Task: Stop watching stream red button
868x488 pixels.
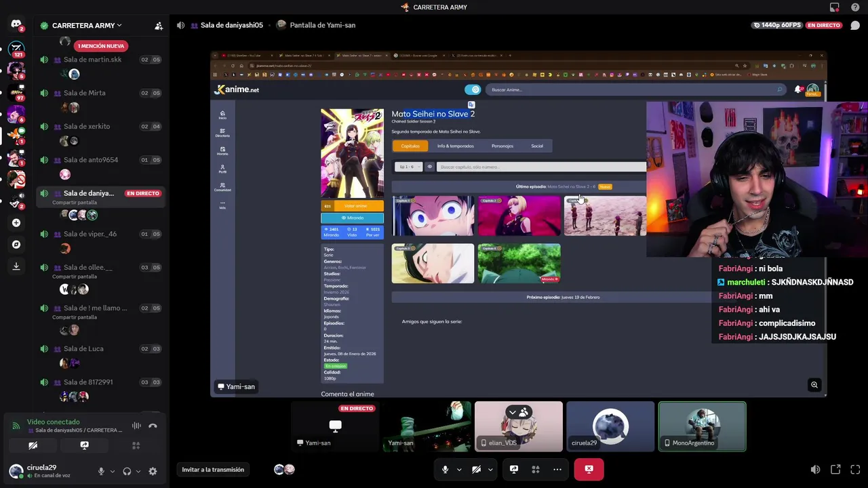Action: click(x=589, y=469)
